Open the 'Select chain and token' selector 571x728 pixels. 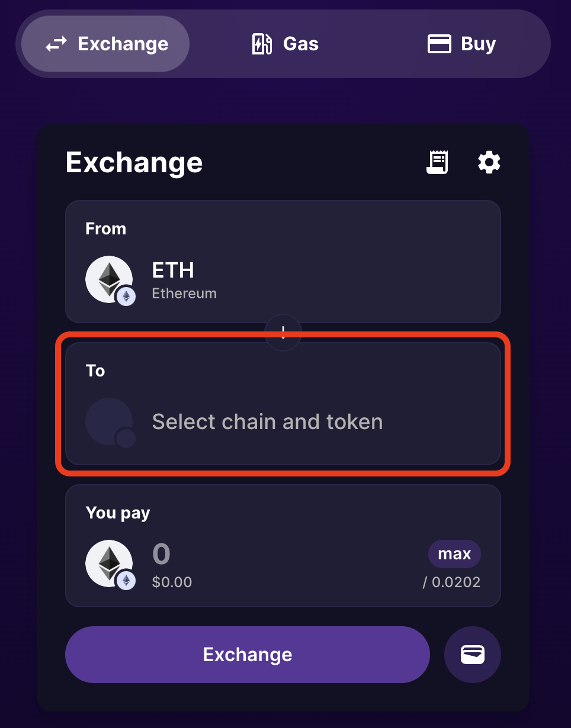click(267, 421)
